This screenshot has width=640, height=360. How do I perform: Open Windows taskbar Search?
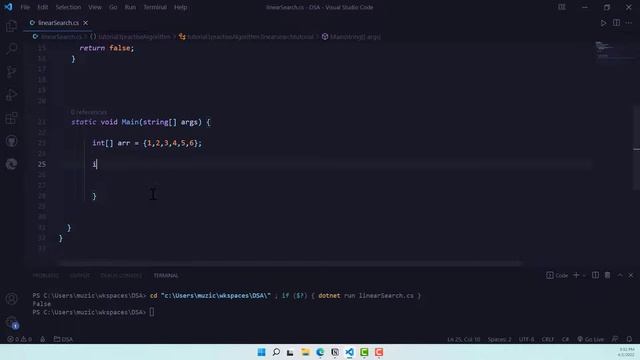click(x=276, y=352)
